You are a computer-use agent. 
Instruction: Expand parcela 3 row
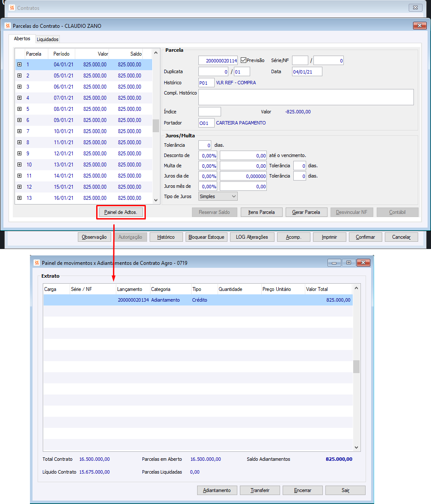pyautogui.click(x=20, y=86)
